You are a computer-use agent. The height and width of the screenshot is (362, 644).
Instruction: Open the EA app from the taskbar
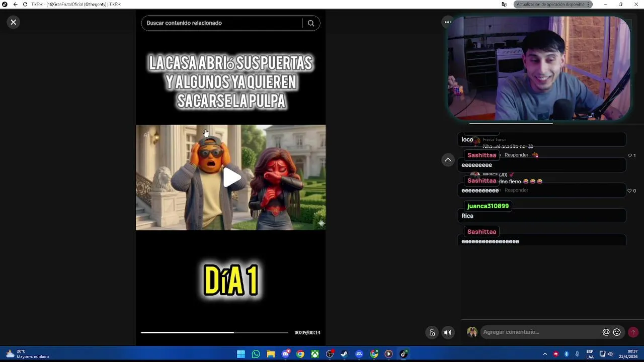click(359, 354)
